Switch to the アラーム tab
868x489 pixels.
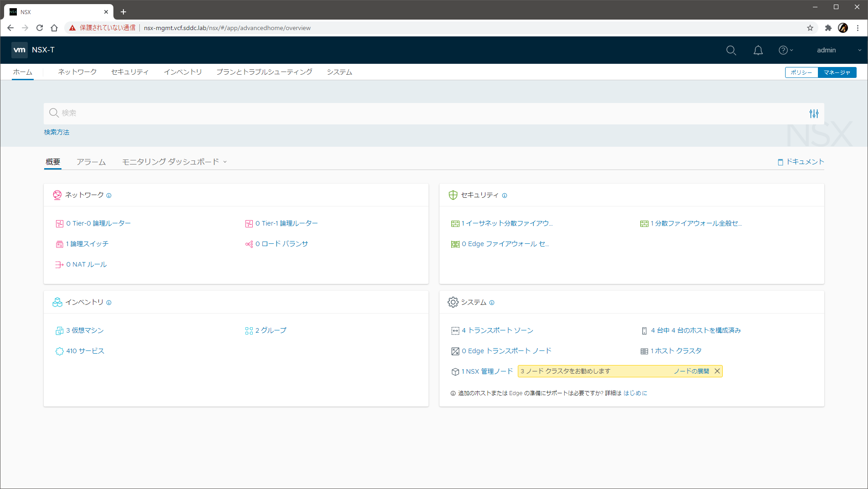pyautogui.click(x=91, y=162)
